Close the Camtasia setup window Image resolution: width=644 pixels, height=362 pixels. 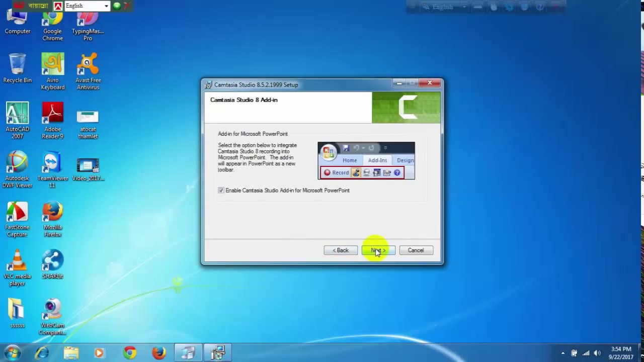[430, 83]
